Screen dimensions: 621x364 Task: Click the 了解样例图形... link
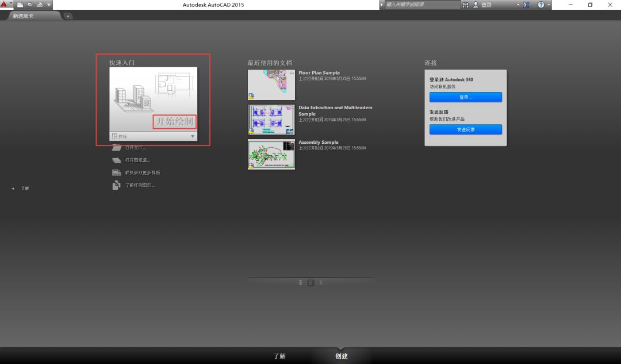[x=140, y=185]
